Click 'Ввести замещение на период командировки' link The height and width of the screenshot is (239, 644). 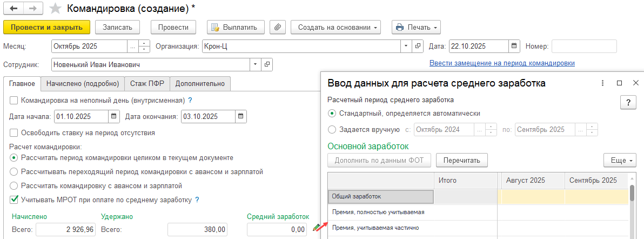(501, 63)
